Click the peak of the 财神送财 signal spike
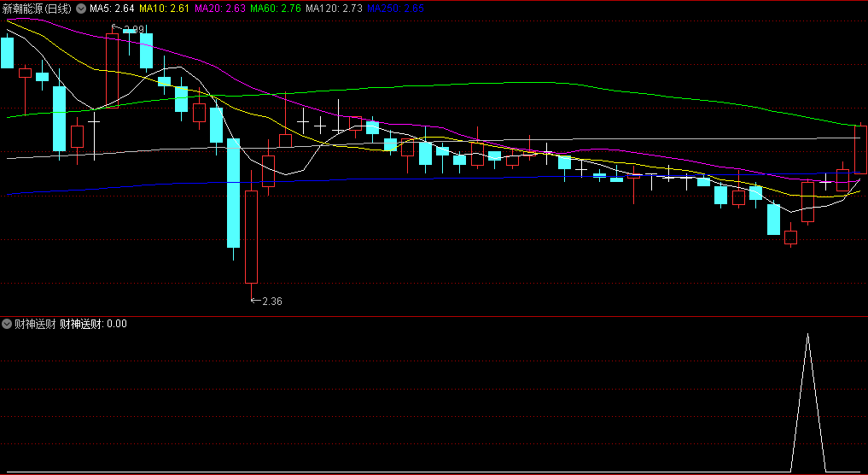Viewport: 868px width, 475px height. coord(807,335)
